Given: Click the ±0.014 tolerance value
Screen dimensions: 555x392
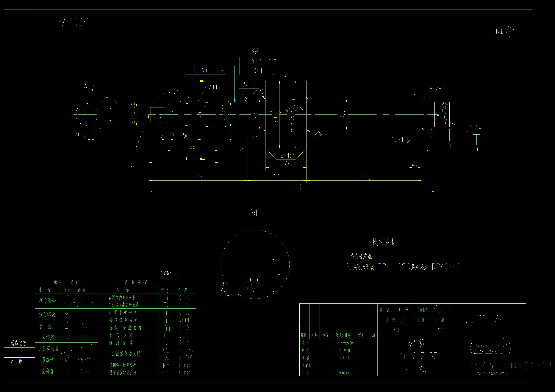Looking at the screenshot, I should (x=183, y=320).
